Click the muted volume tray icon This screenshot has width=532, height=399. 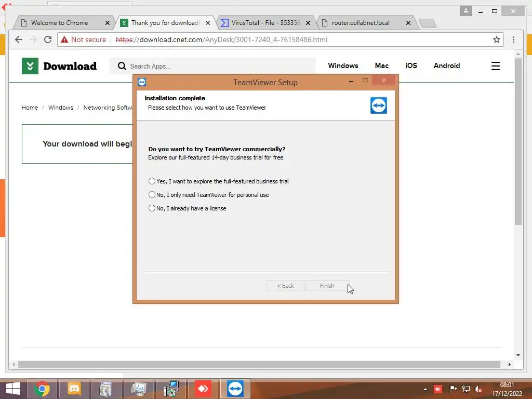point(478,389)
